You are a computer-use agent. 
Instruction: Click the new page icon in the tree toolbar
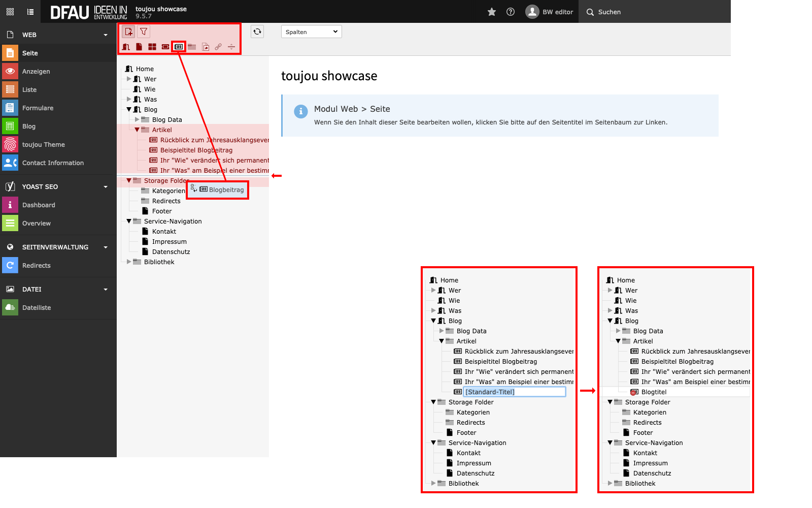[129, 31]
